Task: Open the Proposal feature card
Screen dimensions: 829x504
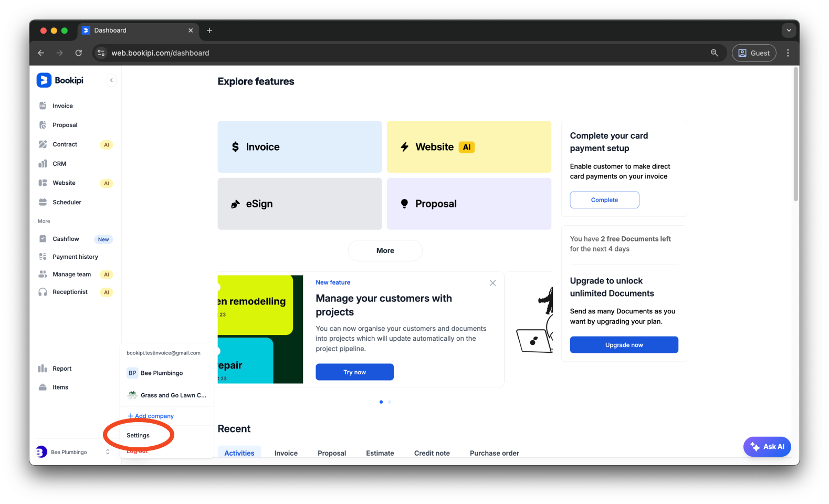Action: click(469, 204)
